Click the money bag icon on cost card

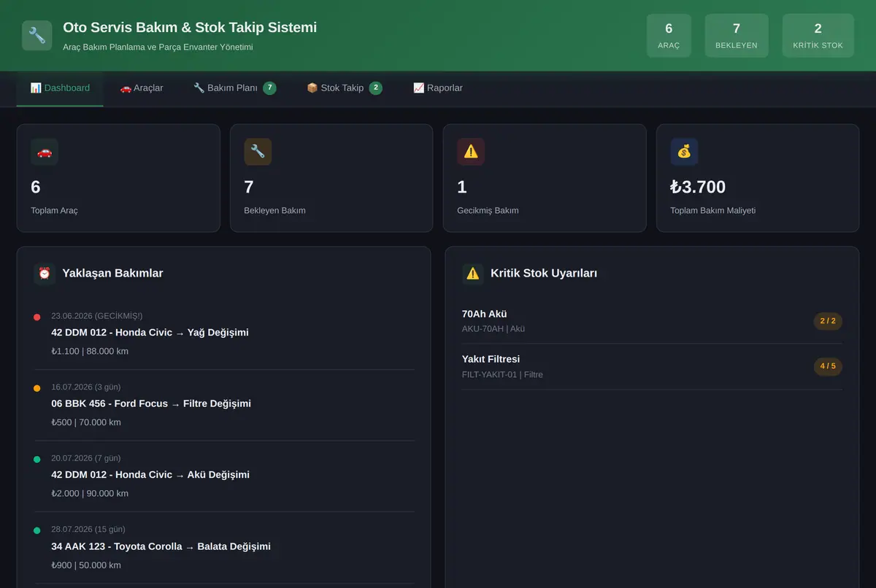pyautogui.click(x=684, y=152)
